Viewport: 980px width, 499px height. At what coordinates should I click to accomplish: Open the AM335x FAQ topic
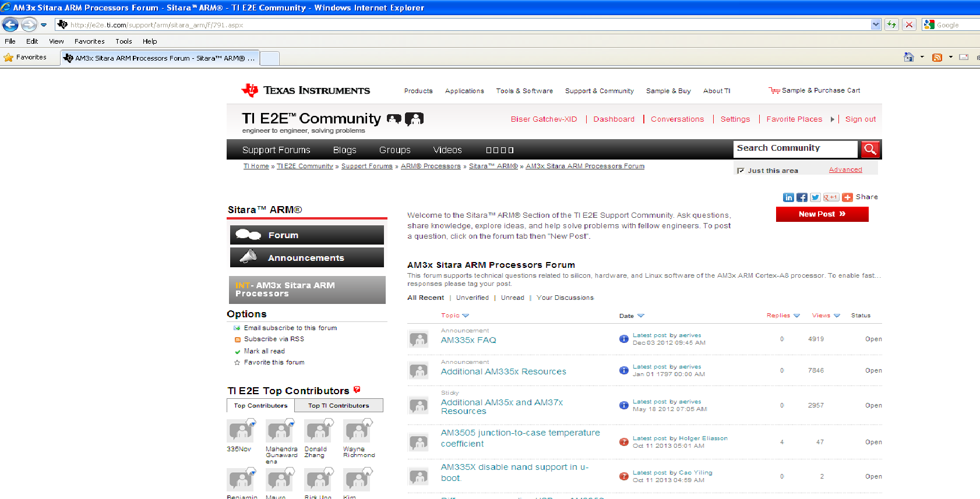(x=468, y=340)
